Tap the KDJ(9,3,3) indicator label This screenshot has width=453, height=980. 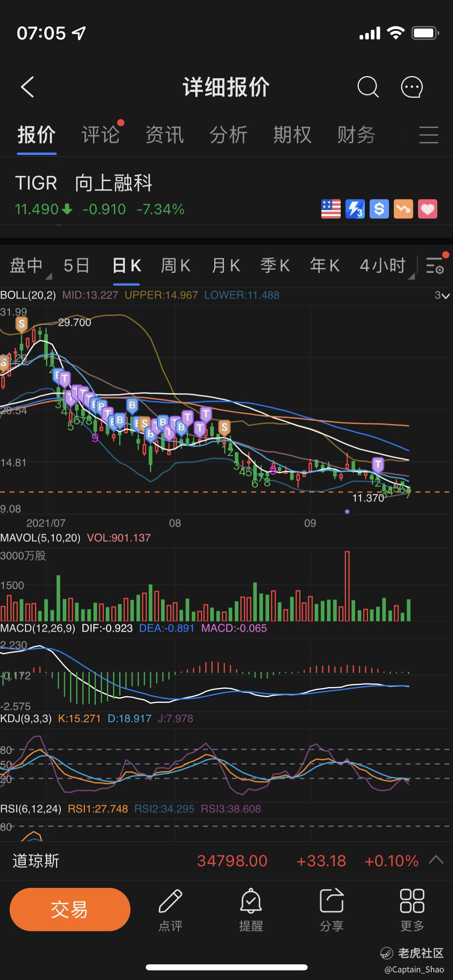pyautogui.click(x=26, y=719)
